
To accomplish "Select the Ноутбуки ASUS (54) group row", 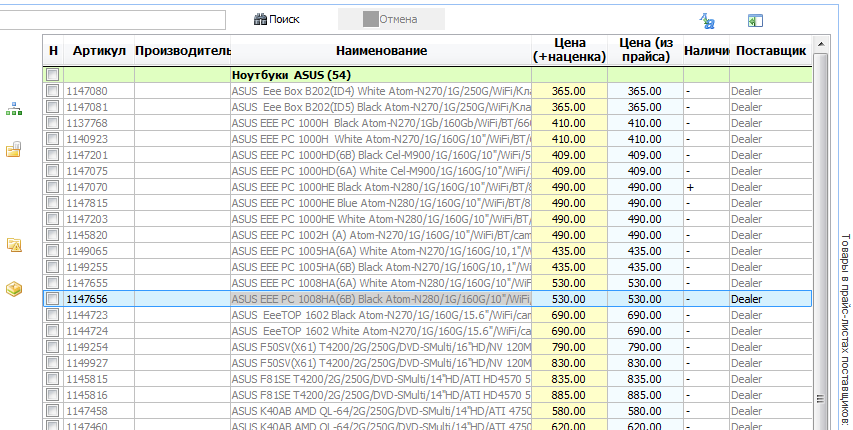I will click(x=427, y=75).
